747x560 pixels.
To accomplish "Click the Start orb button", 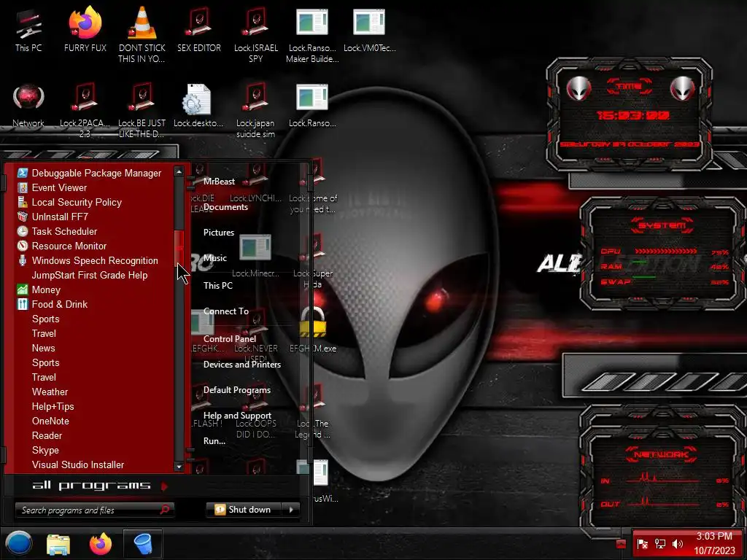I will pyautogui.click(x=18, y=543).
